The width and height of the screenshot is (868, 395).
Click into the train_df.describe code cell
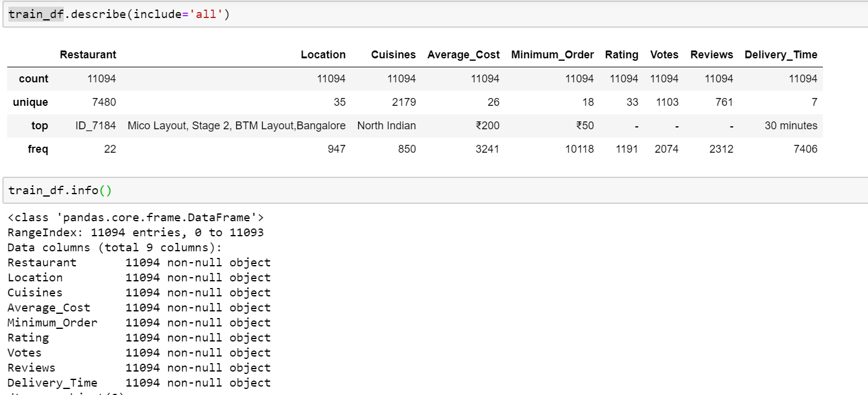[120, 13]
